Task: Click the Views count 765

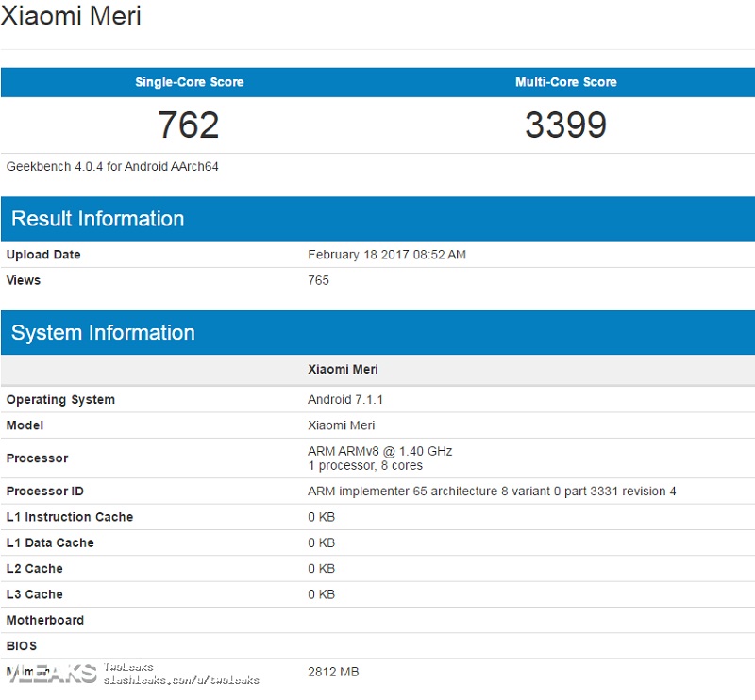Action: coord(318,280)
